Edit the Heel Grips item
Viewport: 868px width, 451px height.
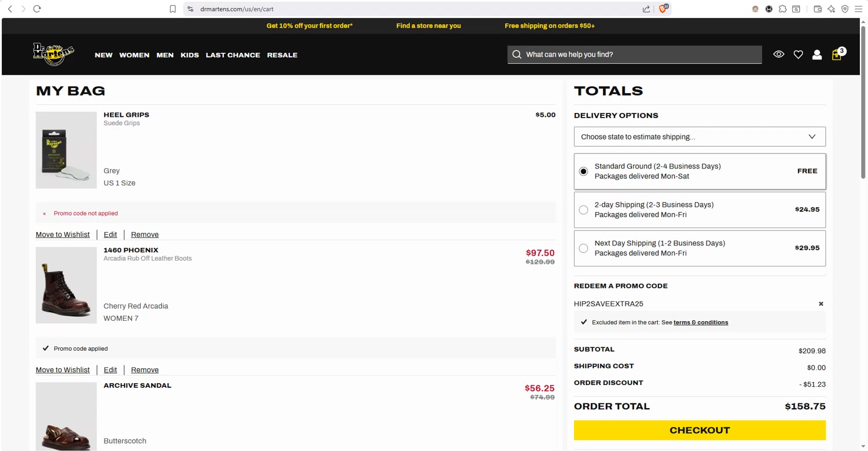pyautogui.click(x=110, y=234)
